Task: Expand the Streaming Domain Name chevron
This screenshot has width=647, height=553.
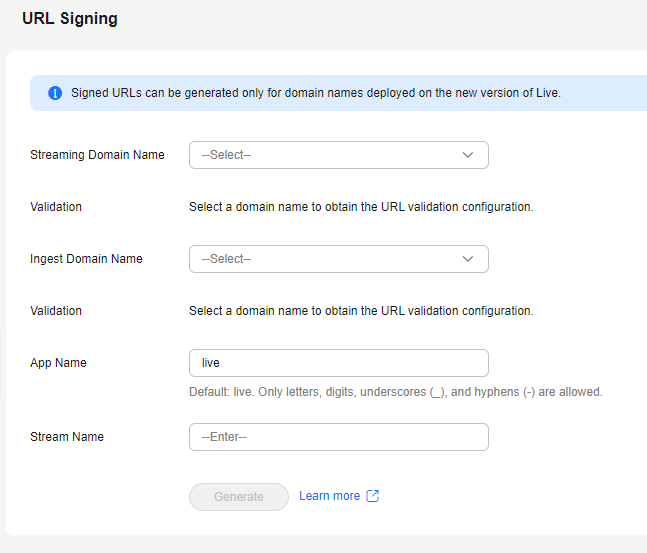Action: 468,155
